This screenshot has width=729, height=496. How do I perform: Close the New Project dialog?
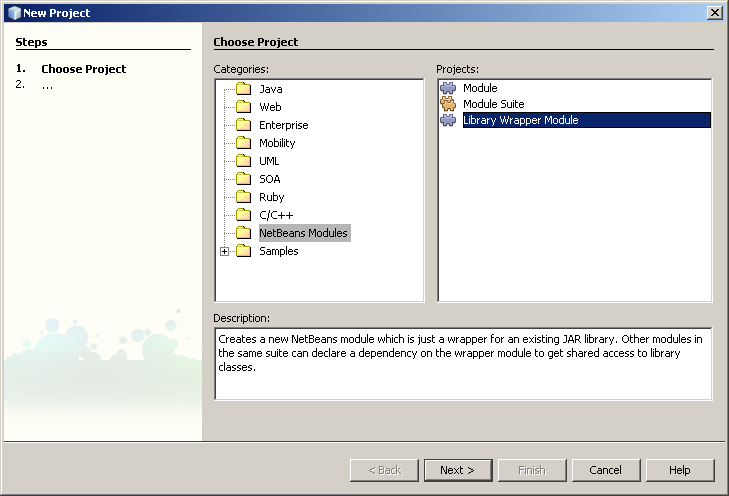pos(714,13)
